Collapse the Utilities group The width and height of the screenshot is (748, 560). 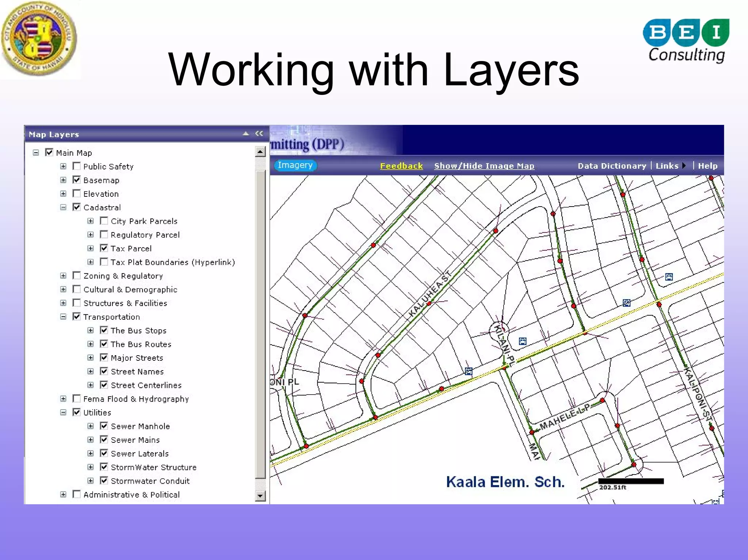click(x=63, y=413)
